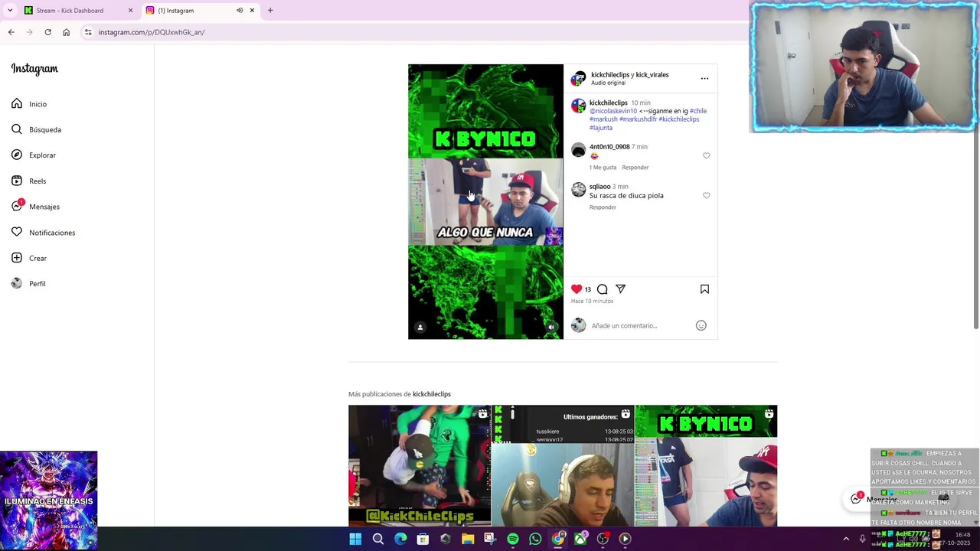This screenshot has height=551, width=980.
Task: Open the #markushdlfr hashtag
Action: coord(638,119)
